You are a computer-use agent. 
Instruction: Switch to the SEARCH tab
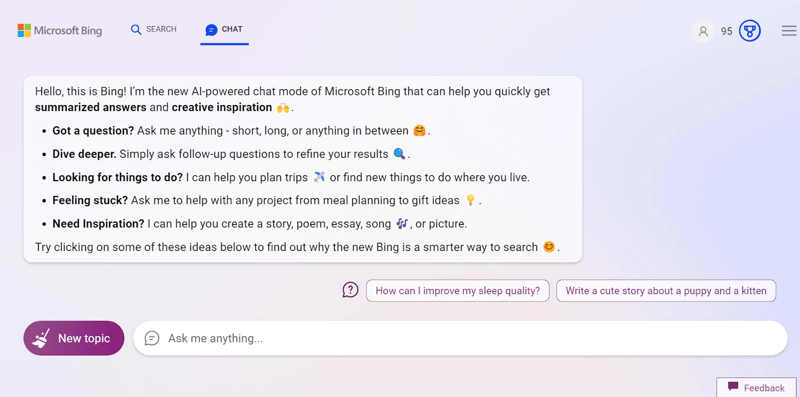(x=154, y=30)
